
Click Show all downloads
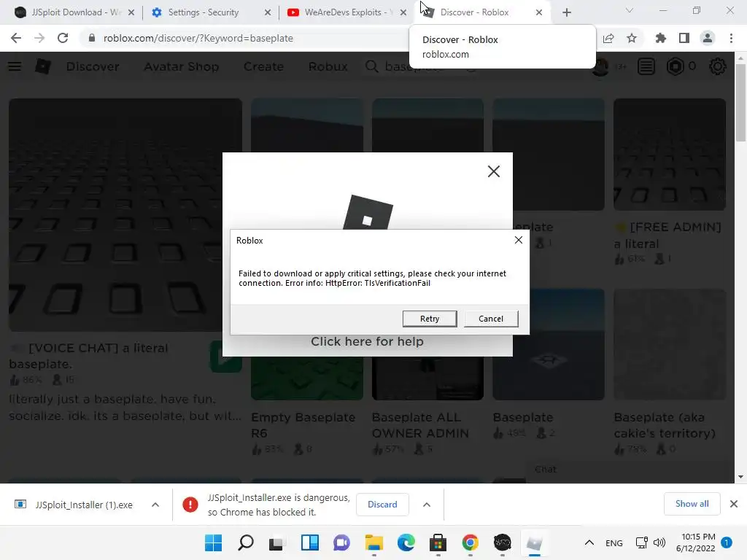click(692, 504)
